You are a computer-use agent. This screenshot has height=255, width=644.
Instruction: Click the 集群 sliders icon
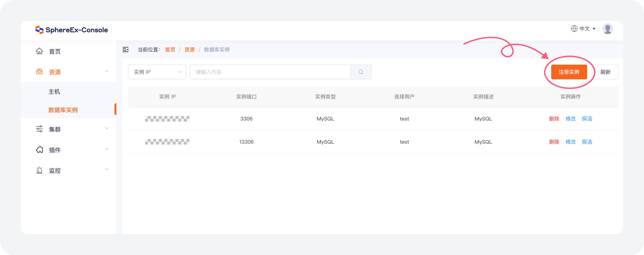tap(40, 129)
